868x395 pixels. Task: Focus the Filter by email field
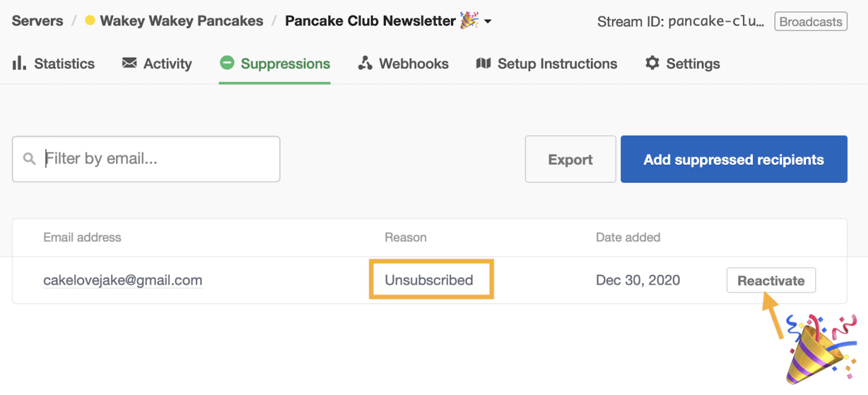[x=159, y=159]
